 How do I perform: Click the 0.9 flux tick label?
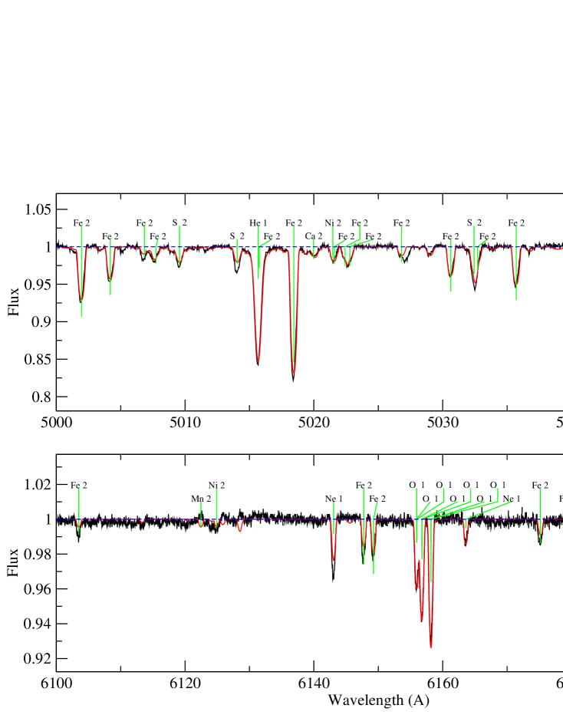[41, 321]
